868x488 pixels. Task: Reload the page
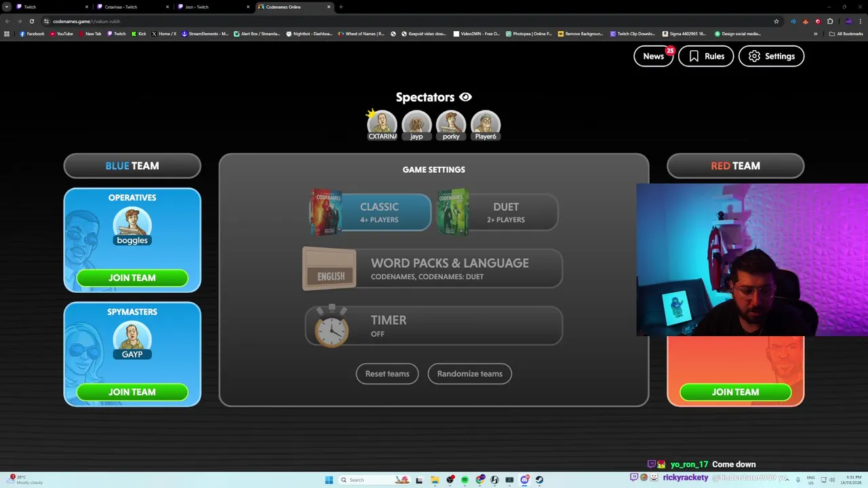31,21
